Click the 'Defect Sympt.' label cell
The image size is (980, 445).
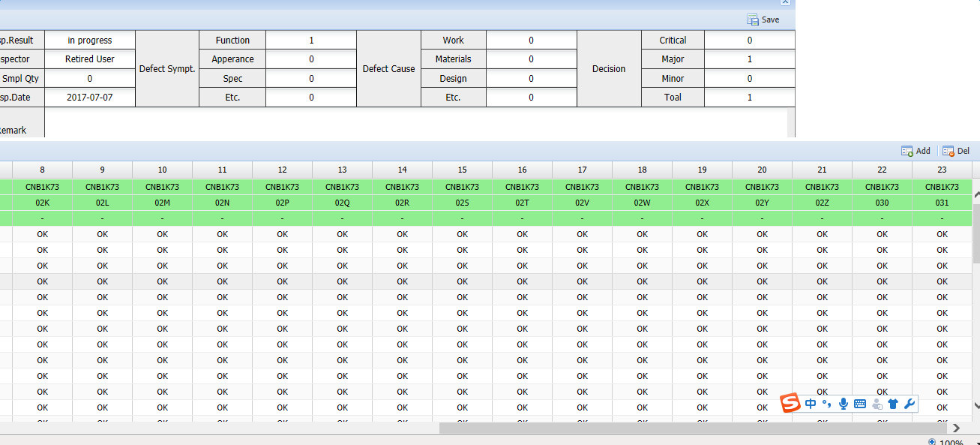(167, 68)
